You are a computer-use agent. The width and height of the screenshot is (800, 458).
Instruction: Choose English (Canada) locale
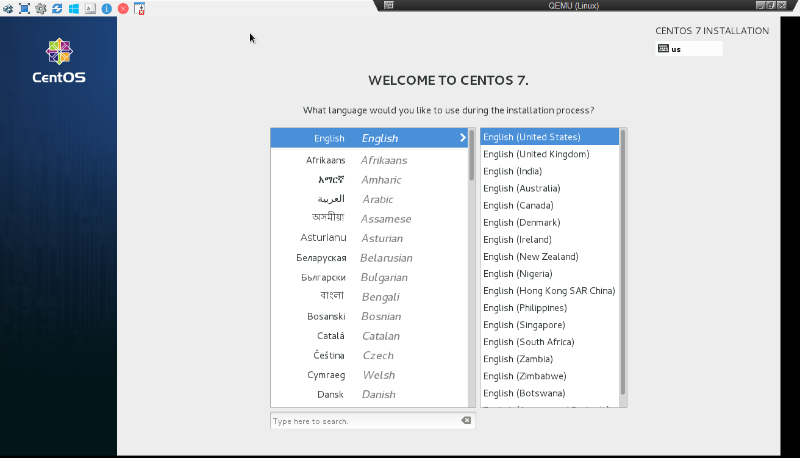point(549,205)
